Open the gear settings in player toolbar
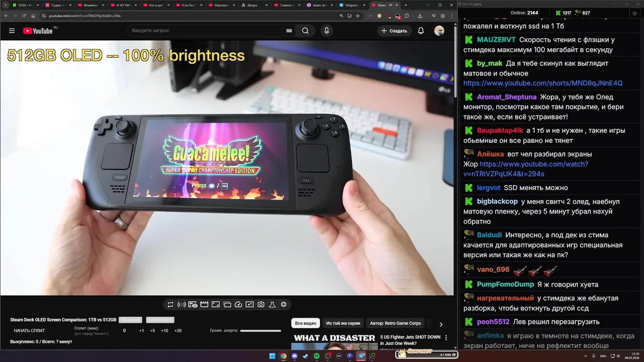The width and height of the screenshot is (644, 362). tap(283, 305)
